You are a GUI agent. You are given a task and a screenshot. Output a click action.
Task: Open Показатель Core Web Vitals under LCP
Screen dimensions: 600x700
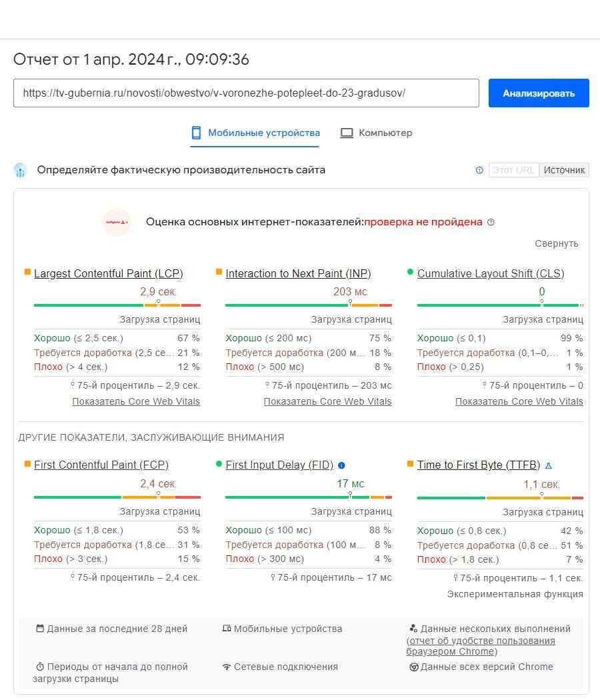[x=136, y=401]
